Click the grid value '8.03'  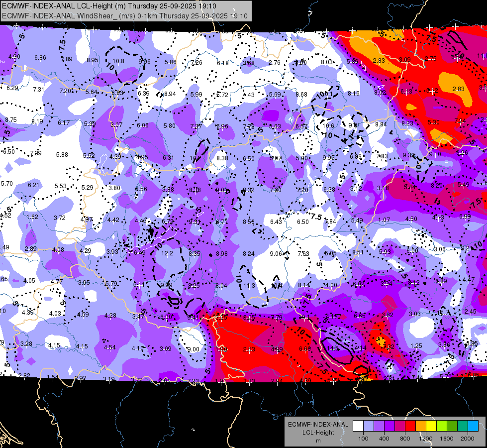[x=327, y=62]
